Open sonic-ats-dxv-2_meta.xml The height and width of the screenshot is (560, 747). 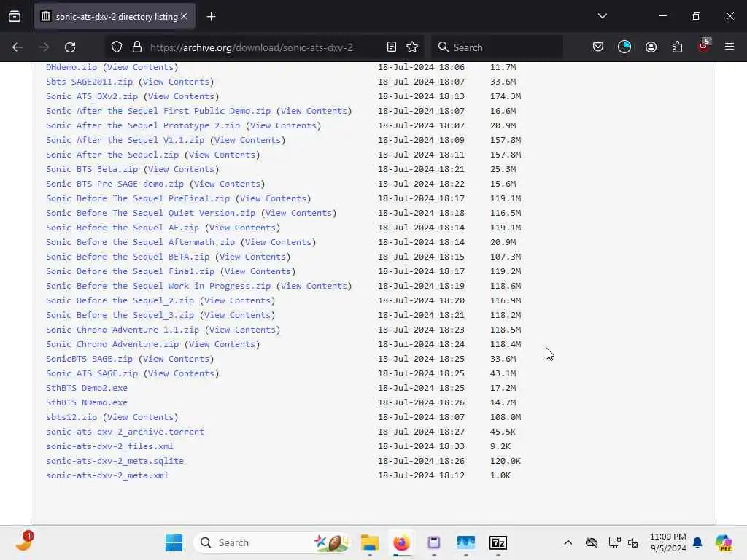[107, 475]
